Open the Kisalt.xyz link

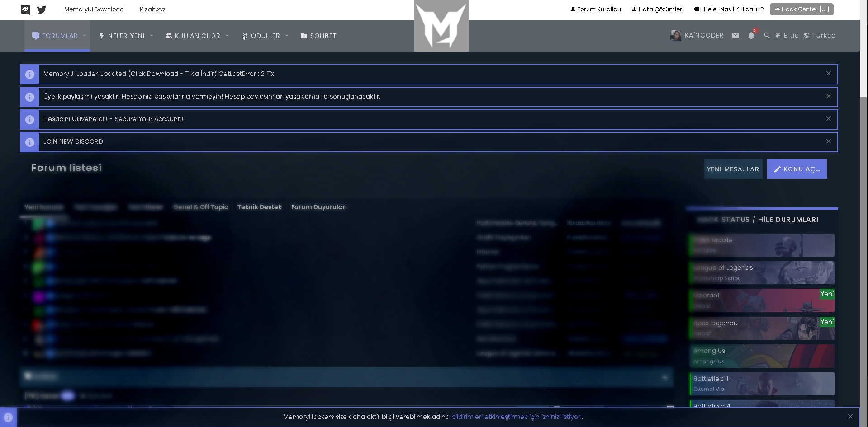click(x=152, y=9)
